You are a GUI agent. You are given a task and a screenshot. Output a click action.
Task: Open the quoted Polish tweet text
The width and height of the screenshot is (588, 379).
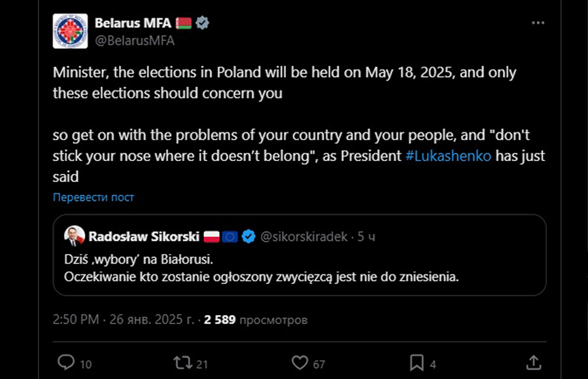point(262,268)
